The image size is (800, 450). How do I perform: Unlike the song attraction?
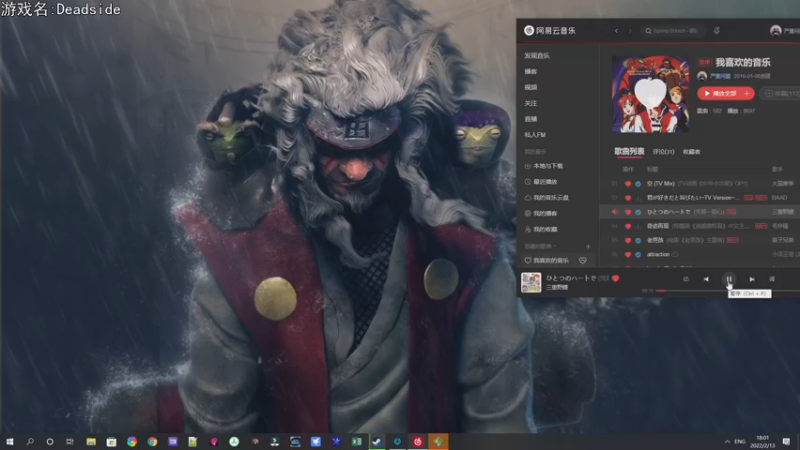point(628,254)
